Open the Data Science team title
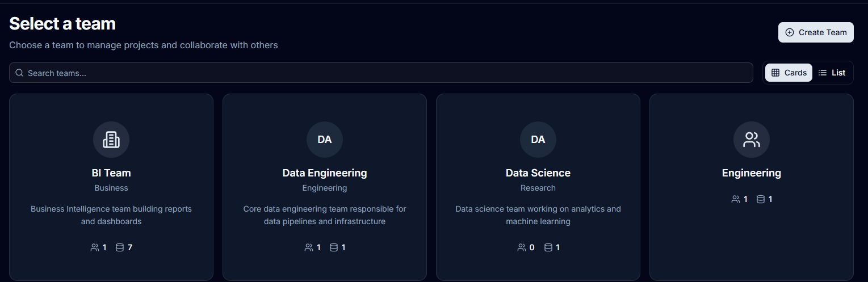 point(538,173)
